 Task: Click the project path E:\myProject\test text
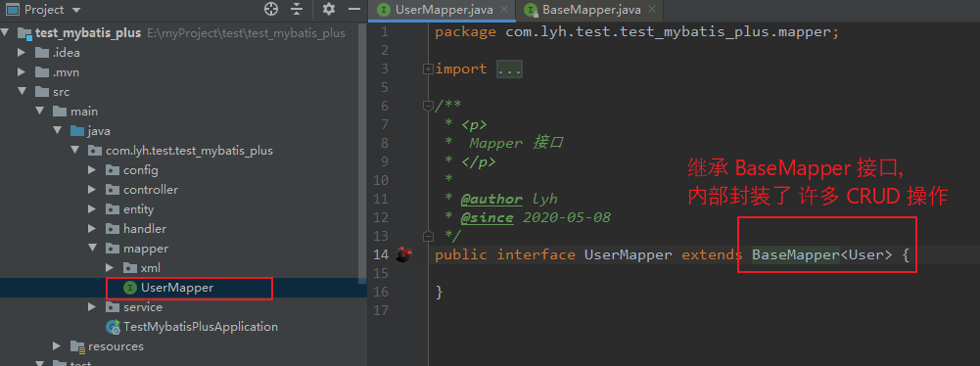246,33
